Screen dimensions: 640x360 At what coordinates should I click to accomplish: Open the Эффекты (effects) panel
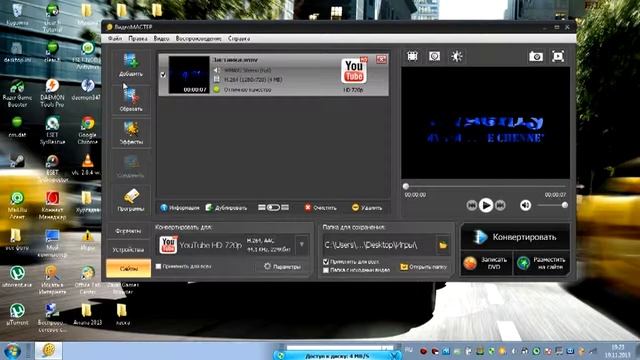tap(131, 133)
